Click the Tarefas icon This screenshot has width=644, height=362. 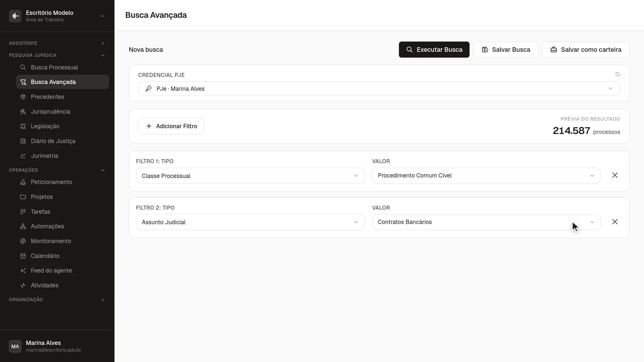pos(23,212)
